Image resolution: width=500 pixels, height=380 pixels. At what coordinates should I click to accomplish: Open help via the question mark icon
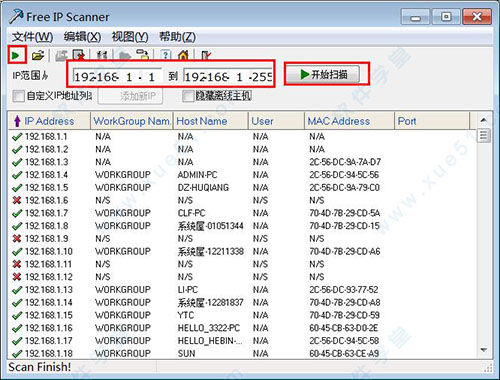[x=166, y=55]
